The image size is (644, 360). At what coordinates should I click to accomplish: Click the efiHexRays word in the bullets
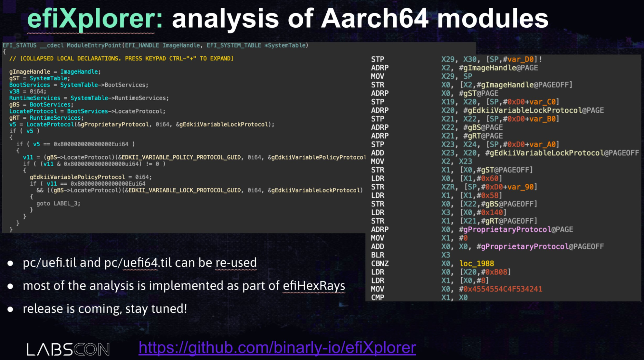tap(314, 286)
